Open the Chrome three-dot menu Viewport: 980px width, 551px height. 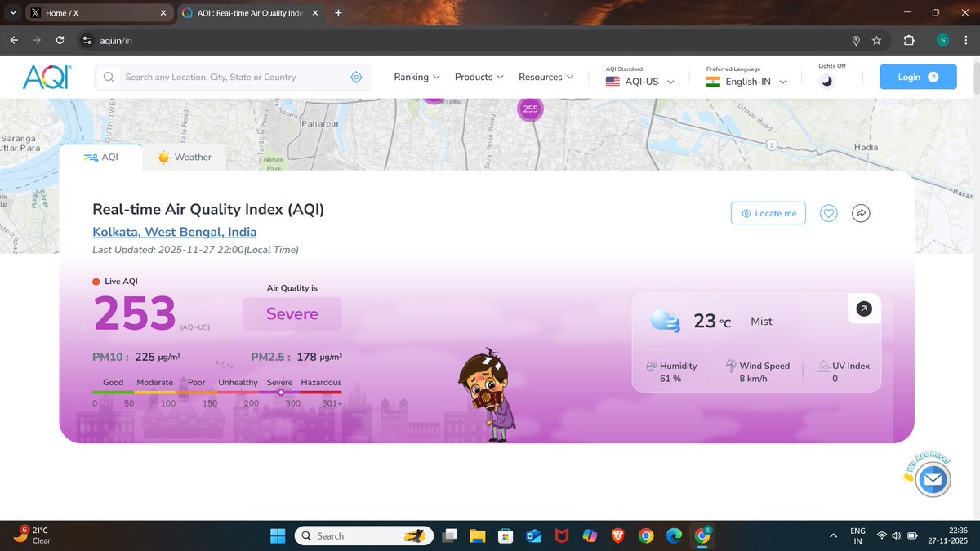pos(966,40)
